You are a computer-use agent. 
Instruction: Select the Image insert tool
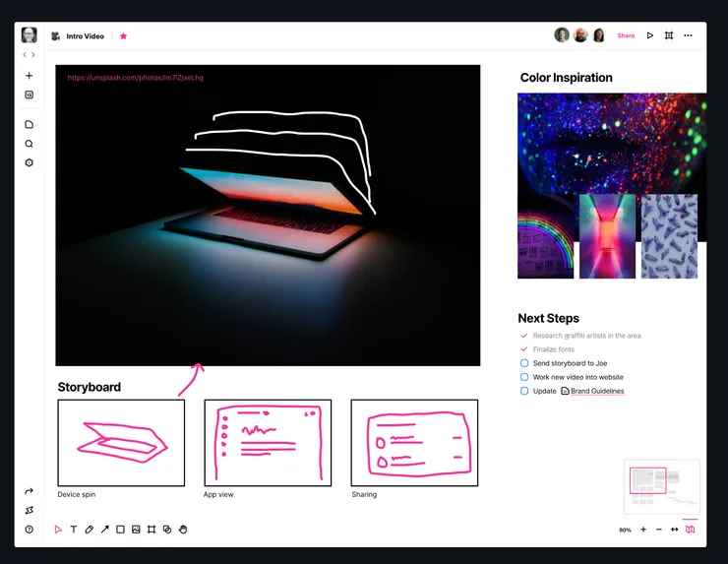click(136, 530)
